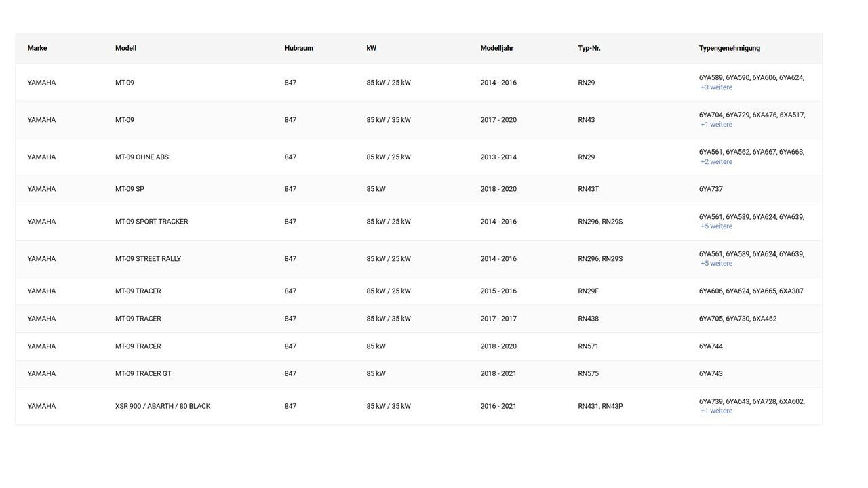Viewport: 868px width, 488px height.
Task: Click the RN43T type number cell
Action: pyautogui.click(x=588, y=189)
